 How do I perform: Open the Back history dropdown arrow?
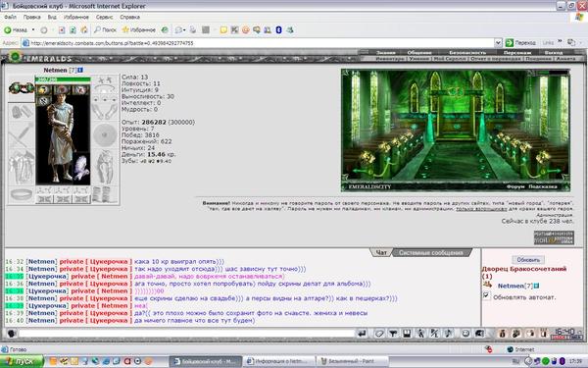click(33, 30)
